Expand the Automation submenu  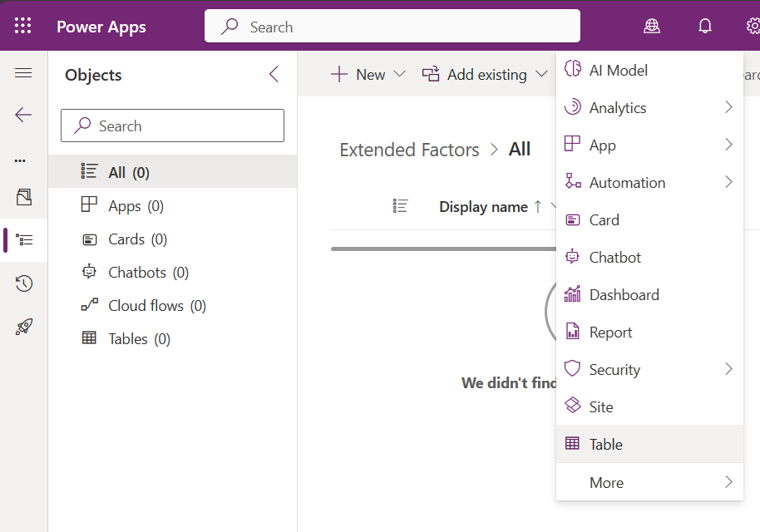pos(649,182)
